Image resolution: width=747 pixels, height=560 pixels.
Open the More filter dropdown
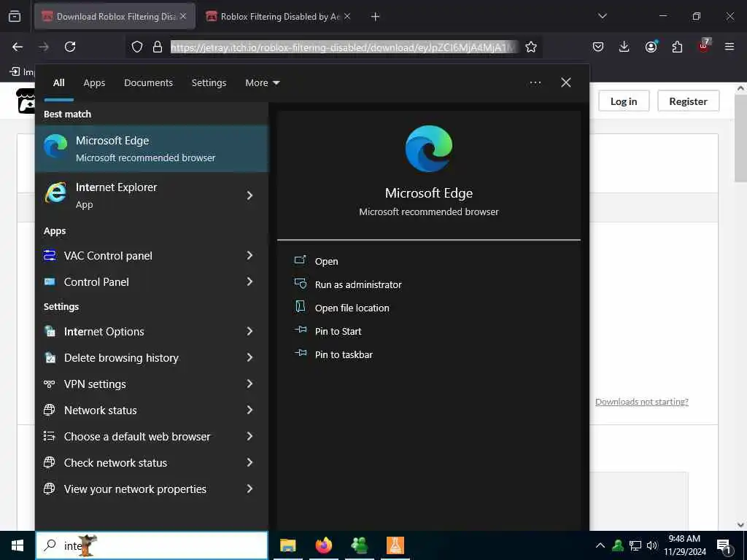pos(262,83)
